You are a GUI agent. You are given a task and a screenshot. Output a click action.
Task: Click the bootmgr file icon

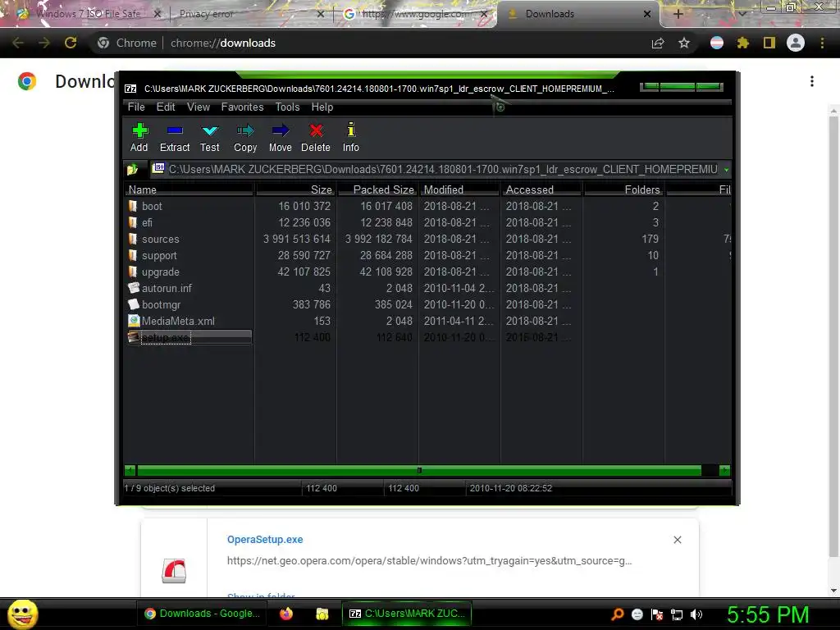pyautogui.click(x=134, y=304)
